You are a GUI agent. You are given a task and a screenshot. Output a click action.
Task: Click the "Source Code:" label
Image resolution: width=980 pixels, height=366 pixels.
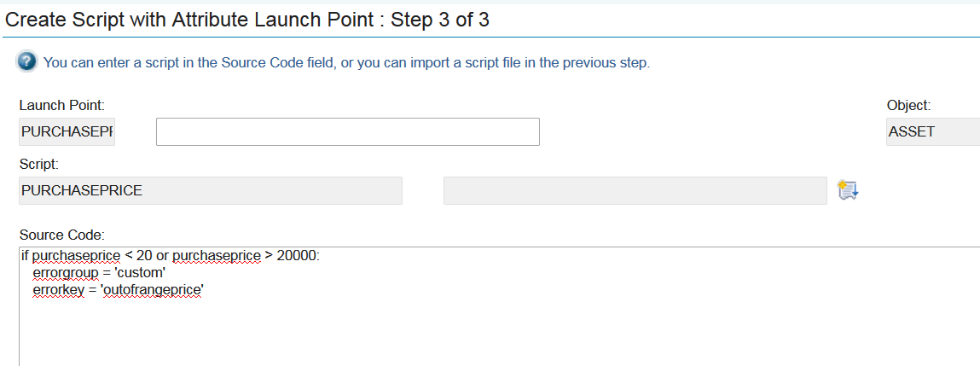click(61, 234)
